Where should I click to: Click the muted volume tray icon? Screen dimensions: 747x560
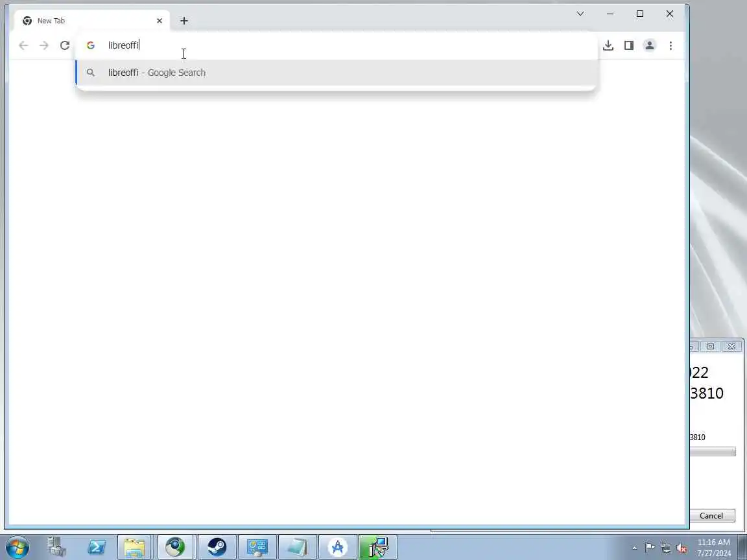[682, 548]
